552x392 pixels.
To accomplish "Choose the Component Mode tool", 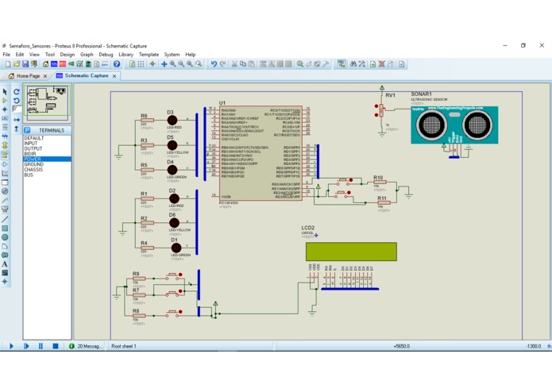I will click(x=5, y=101).
